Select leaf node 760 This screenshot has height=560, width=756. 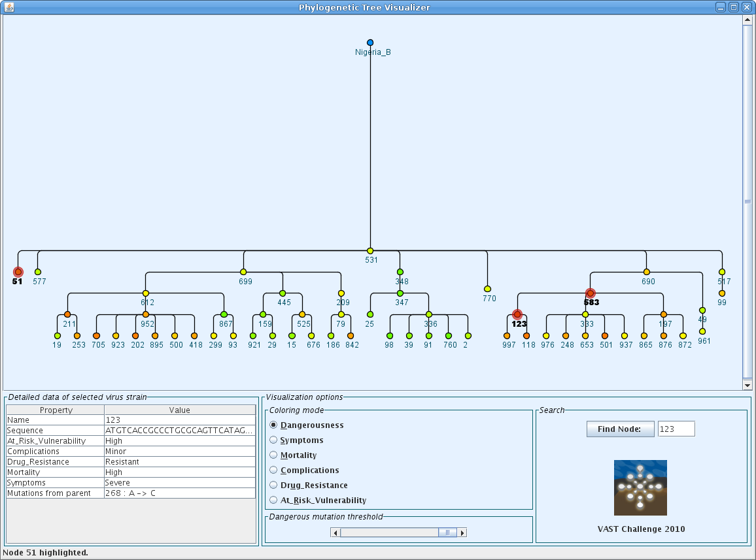(x=449, y=336)
